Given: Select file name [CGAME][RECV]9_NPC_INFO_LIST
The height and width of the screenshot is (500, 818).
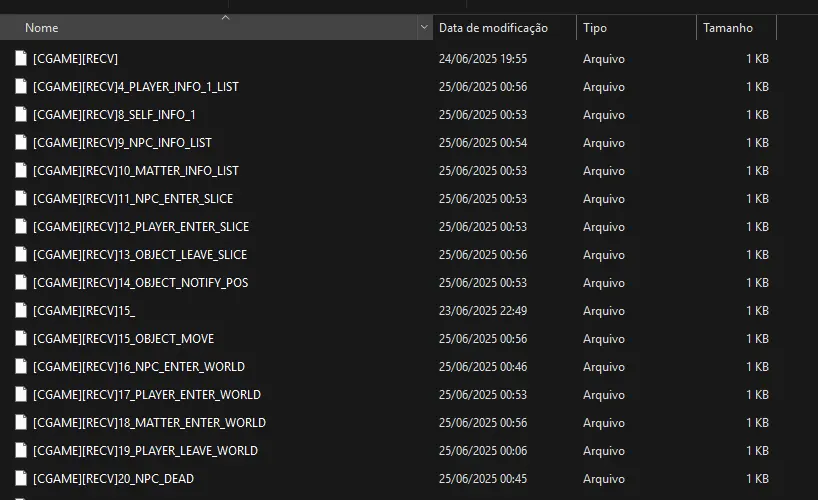Looking at the screenshot, I should 122,142.
